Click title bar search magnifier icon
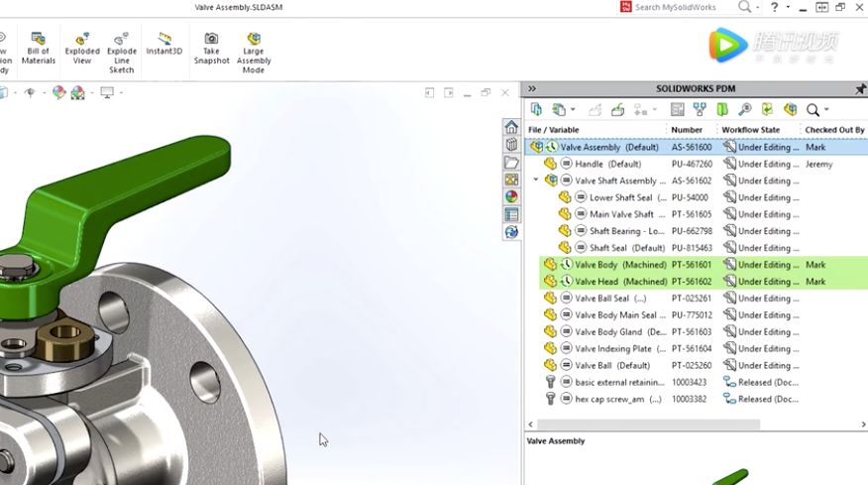868x485 pixels. [744, 7]
